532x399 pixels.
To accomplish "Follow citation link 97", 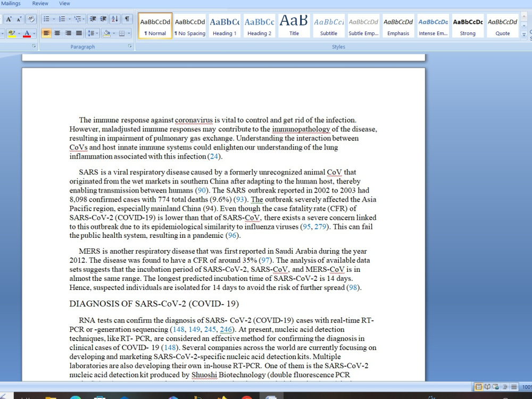I will pyautogui.click(x=265, y=261).
